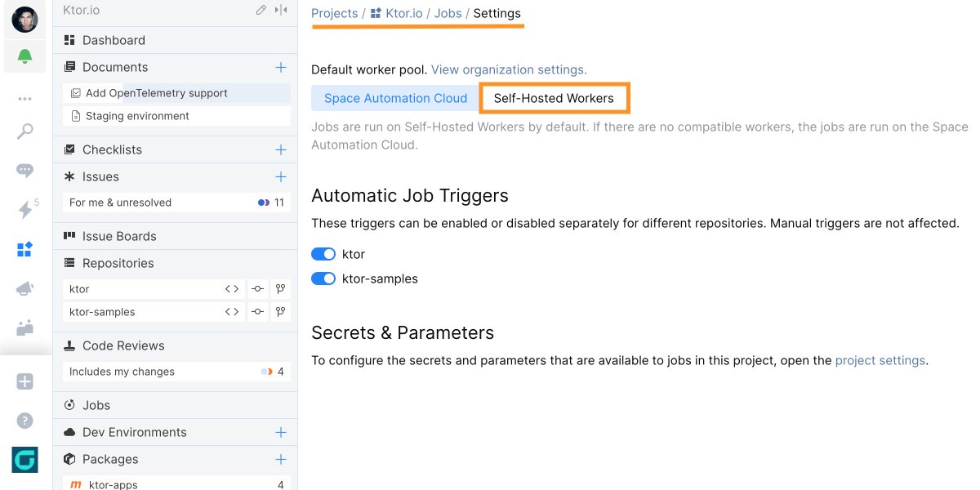This screenshot has width=980, height=490.
Task: Select Self-Hosted Workers worker pool
Action: point(554,98)
